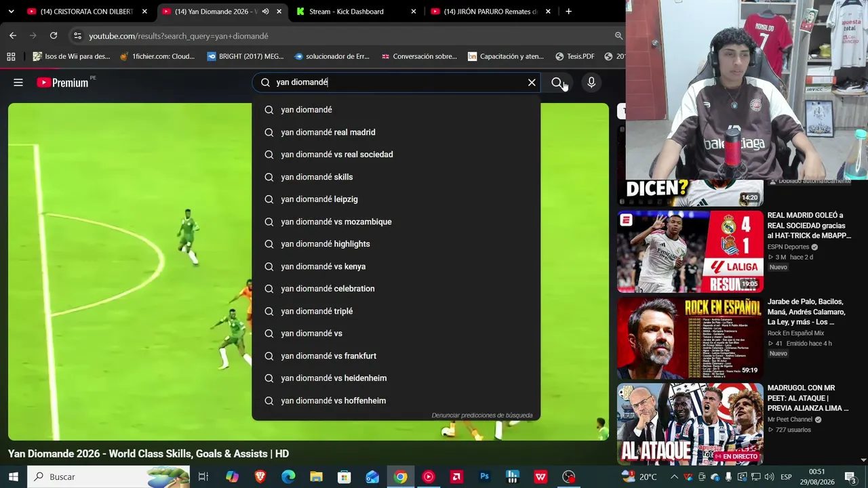
Task: Launch Brave browser from the taskbar
Action: [x=260, y=476]
